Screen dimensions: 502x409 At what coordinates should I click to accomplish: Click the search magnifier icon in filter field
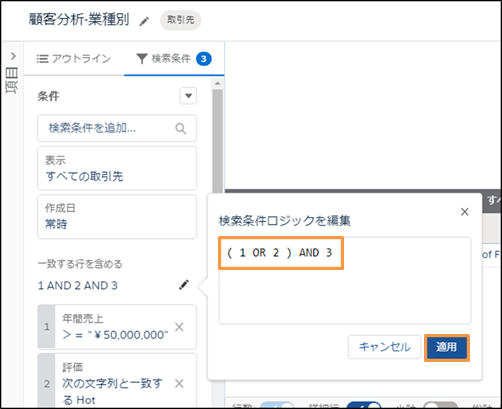tap(181, 128)
